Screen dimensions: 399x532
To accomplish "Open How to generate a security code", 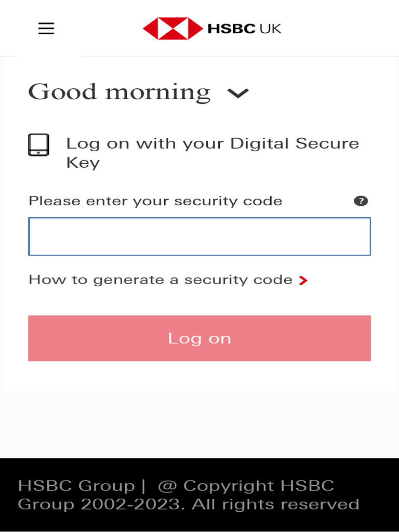I will [161, 280].
